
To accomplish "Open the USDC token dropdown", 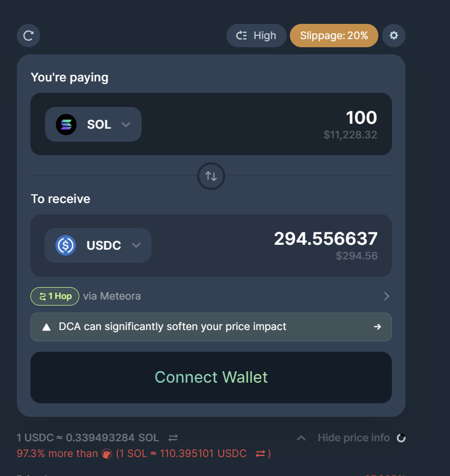I will coord(136,245).
